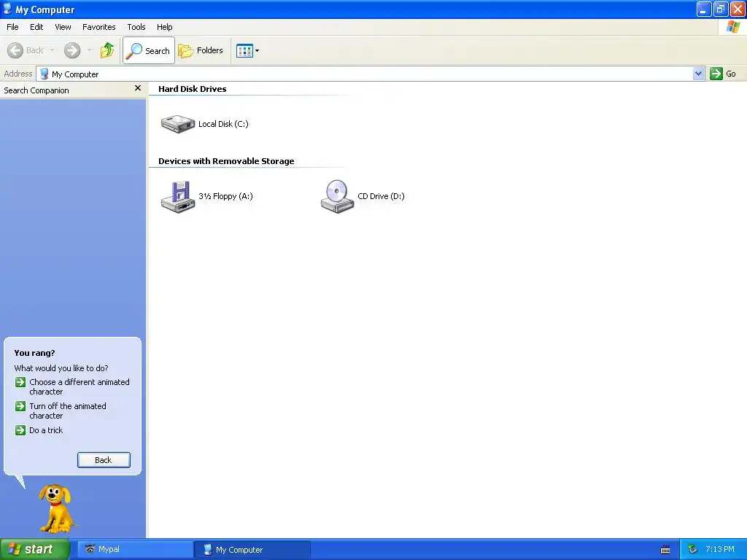Screen dimensions: 747x560
Task: Click arrow icon beside Turn off animated character
Action: [x=20, y=406]
